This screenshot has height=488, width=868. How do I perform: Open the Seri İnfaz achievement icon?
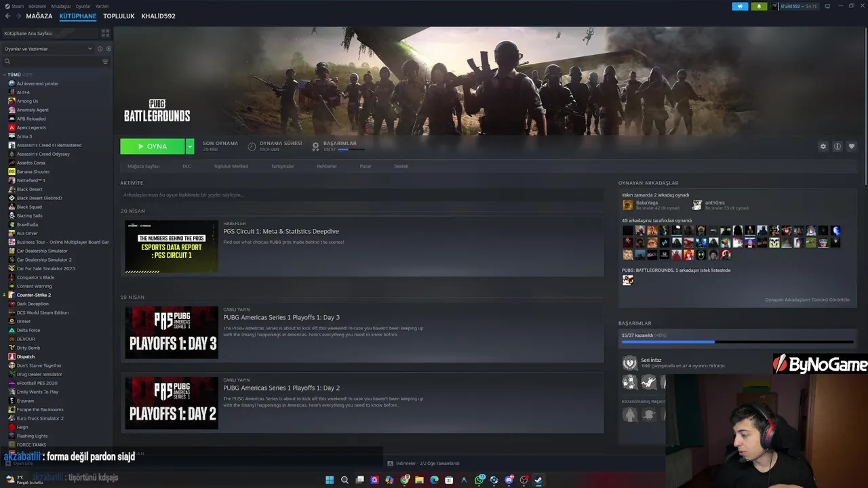click(x=630, y=363)
